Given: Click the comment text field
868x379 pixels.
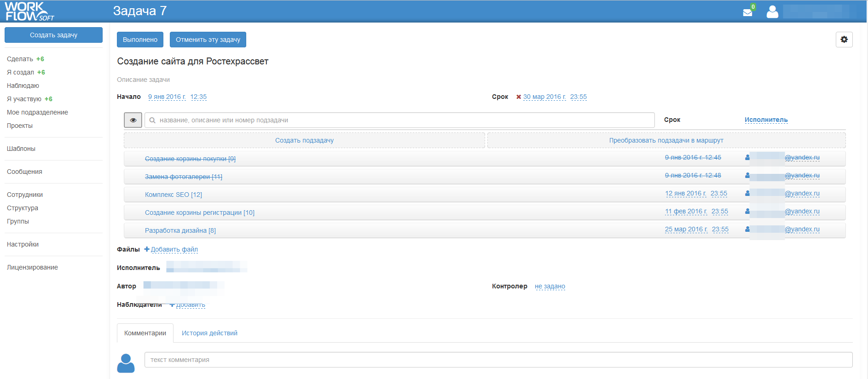Looking at the screenshot, I should pos(498,360).
